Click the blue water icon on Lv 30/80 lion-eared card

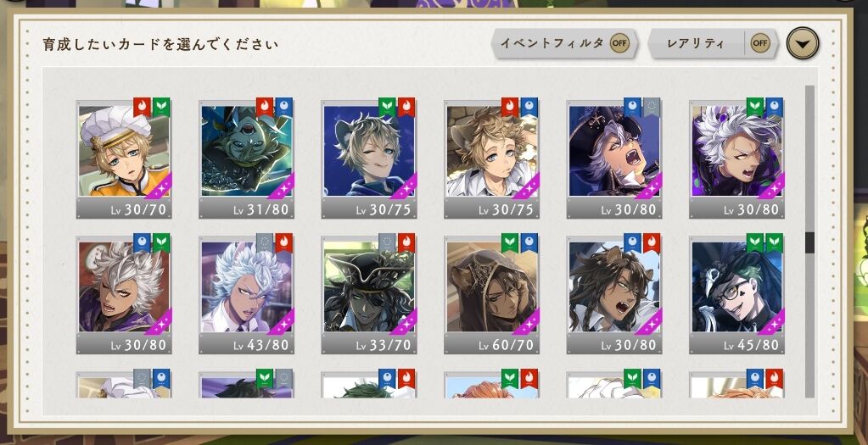coord(633,242)
